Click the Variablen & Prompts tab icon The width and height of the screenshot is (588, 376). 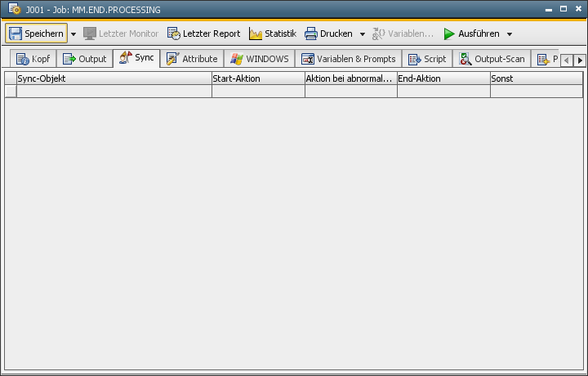(308, 59)
